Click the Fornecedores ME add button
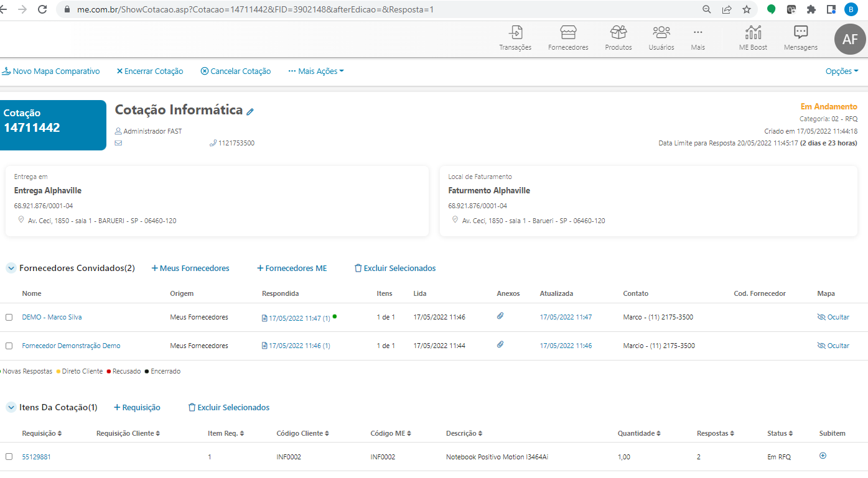Image resolution: width=868 pixels, height=478 pixels. [x=292, y=269]
